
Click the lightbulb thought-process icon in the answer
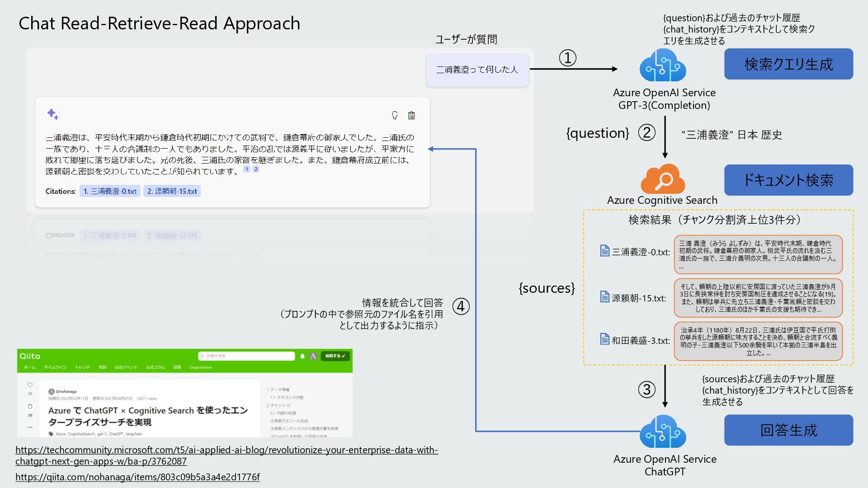tap(395, 116)
